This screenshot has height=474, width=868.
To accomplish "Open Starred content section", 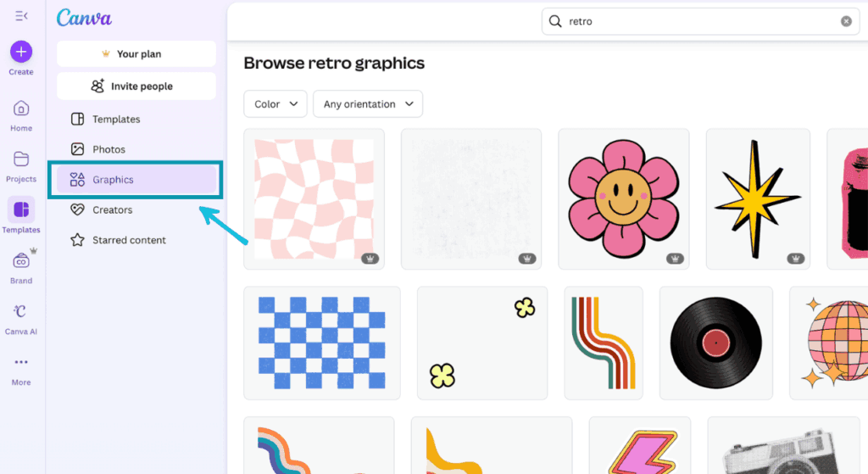I will coord(129,240).
